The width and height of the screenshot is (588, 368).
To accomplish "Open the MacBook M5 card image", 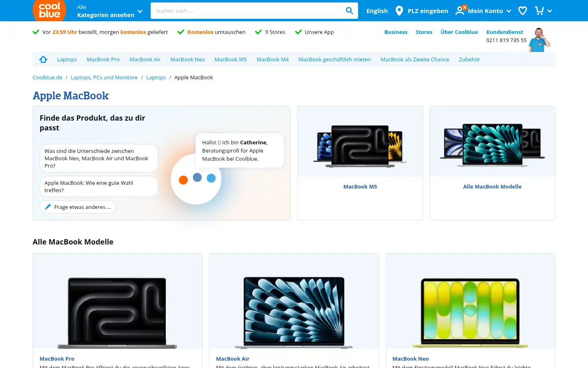I will pyautogui.click(x=360, y=141).
